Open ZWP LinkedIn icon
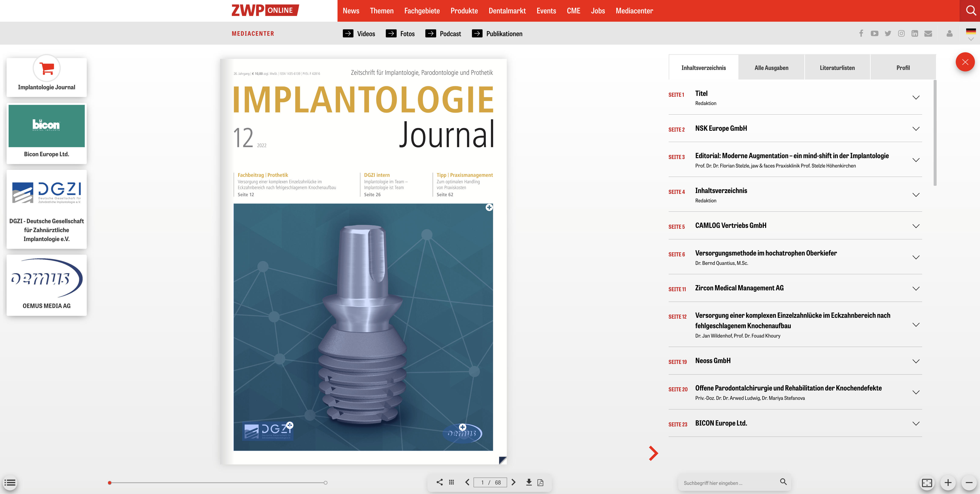Image resolution: width=980 pixels, height=494 pixels. pos(914,33)
